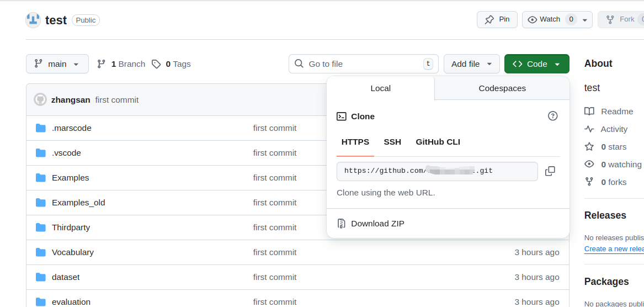Click the book icon beside Readme
Image resolution: width=644 pixels, height=307 pixels.
click(x=589, y=112)
